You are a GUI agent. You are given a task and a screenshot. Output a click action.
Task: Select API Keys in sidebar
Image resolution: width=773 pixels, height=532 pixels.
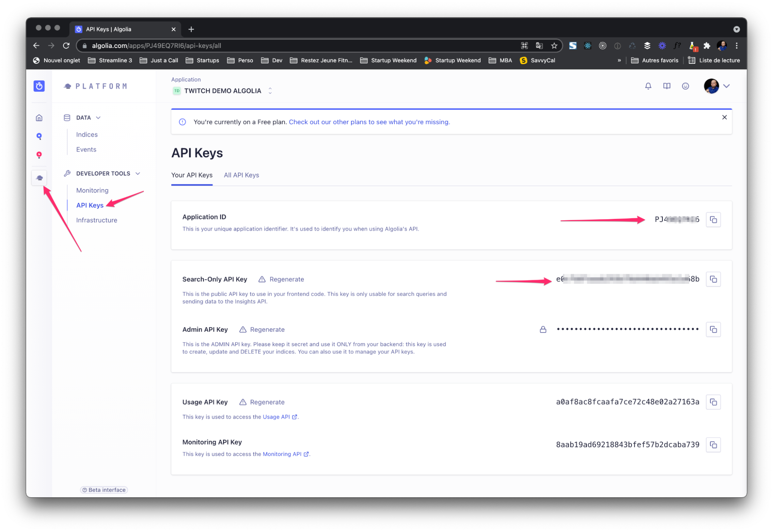[x=90, y=205]
